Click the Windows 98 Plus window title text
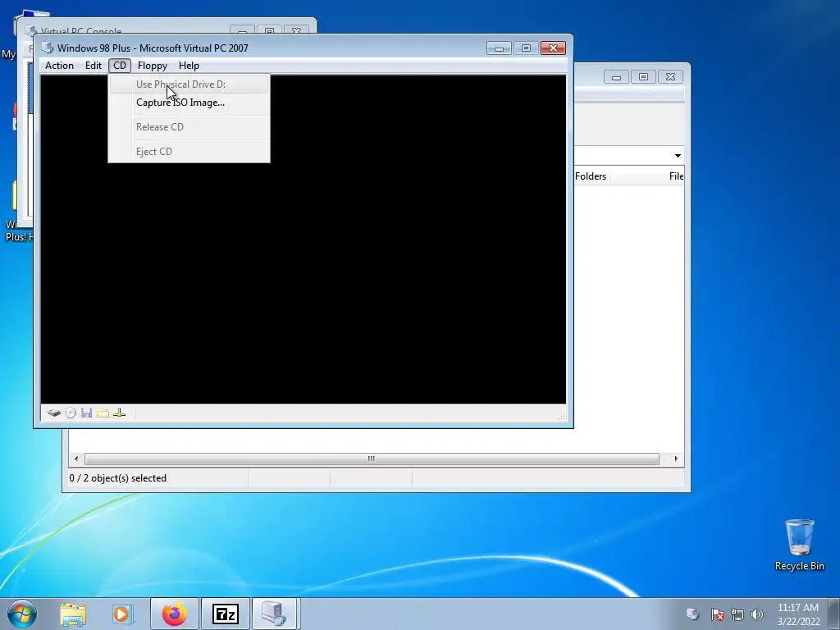The image size is (840, 630). 153,48
